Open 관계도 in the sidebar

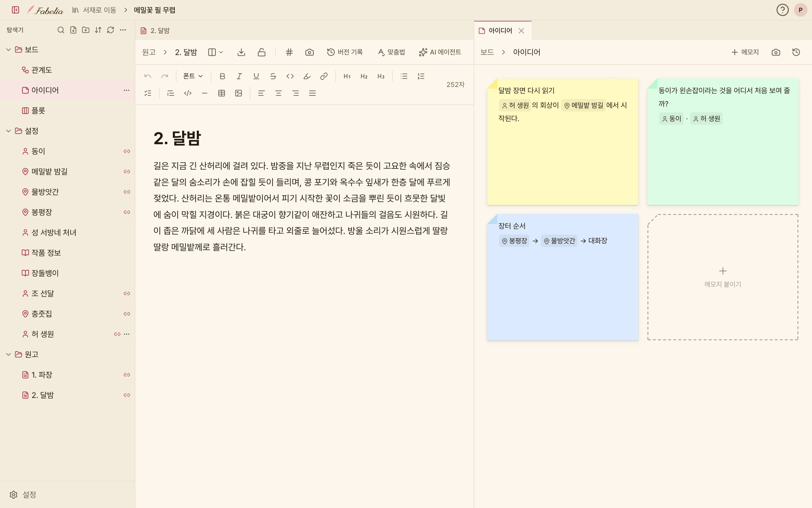pyautogui.click(x=67, y=70)
